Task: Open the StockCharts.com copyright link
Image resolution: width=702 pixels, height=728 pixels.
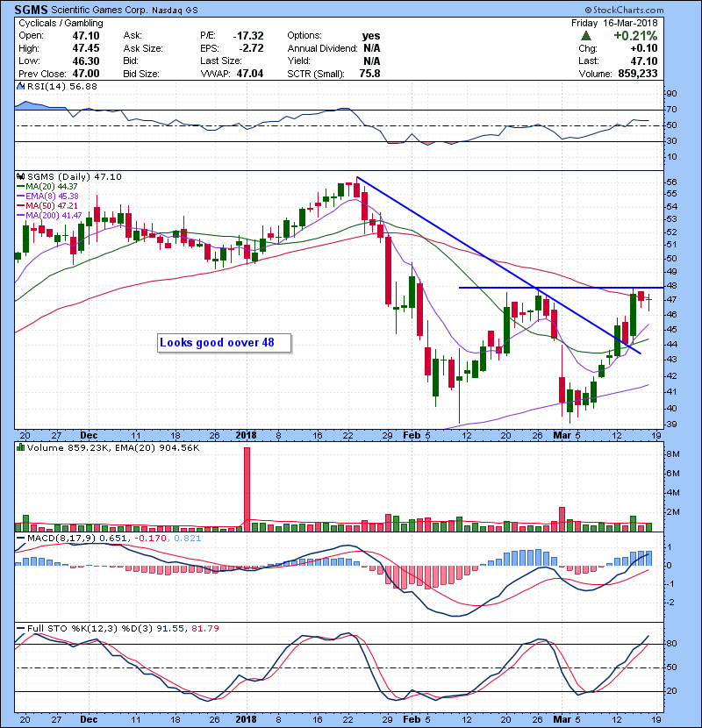Action: click(624, 10)
